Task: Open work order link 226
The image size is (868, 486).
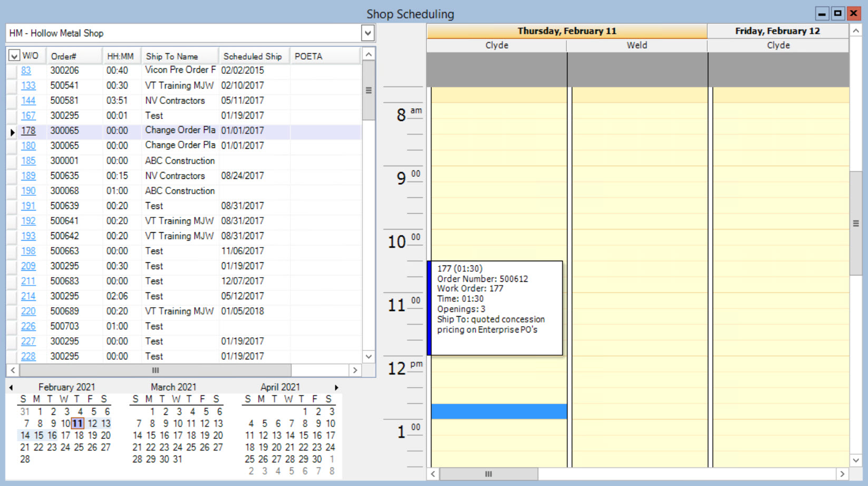Action: (28, 326)
